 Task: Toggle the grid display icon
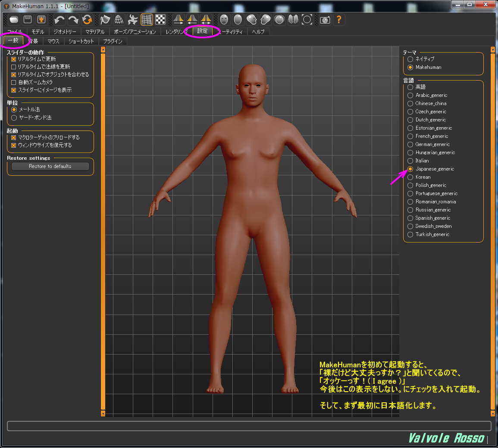pos(147,19)
